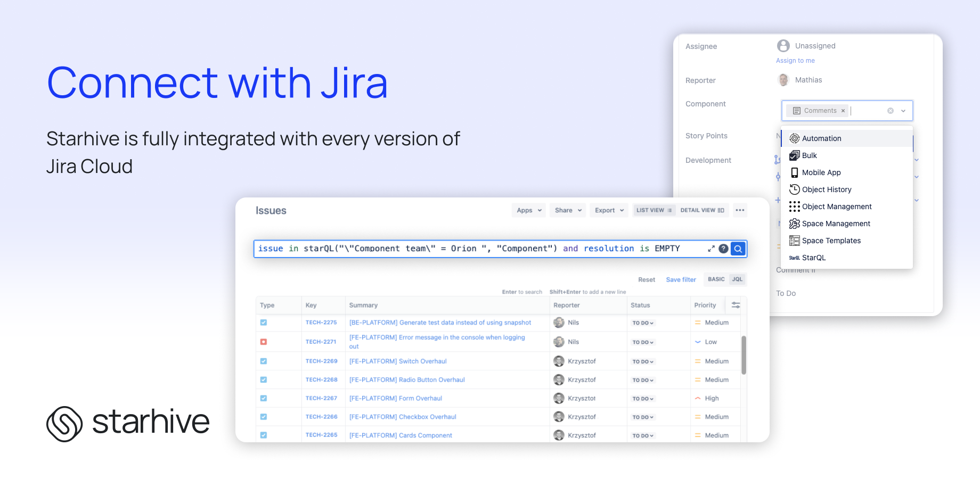Screen dimensions: 980x479
Task: Sort issues by the Priority column
Action: coord(705,305)
